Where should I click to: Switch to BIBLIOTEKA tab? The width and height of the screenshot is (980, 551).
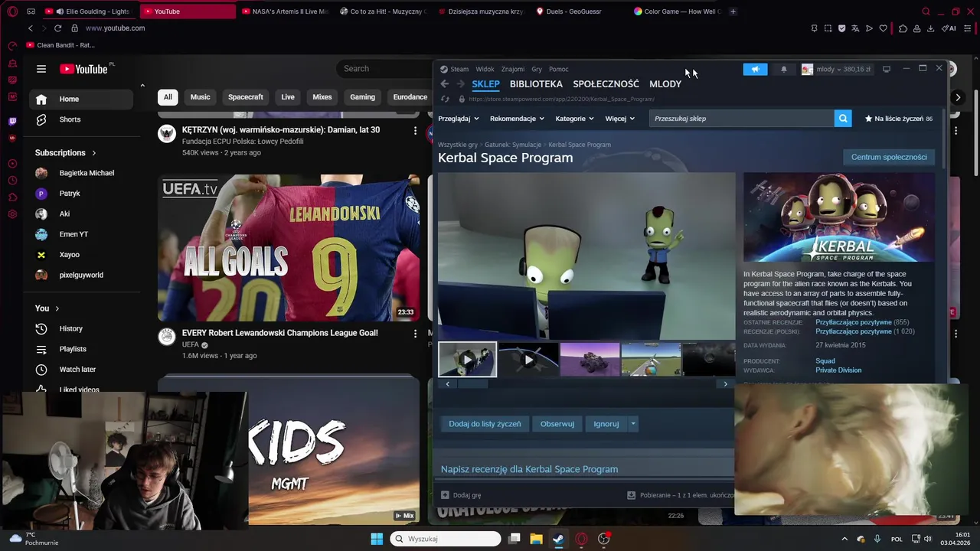pyautogui.click(x=536, y=84)
